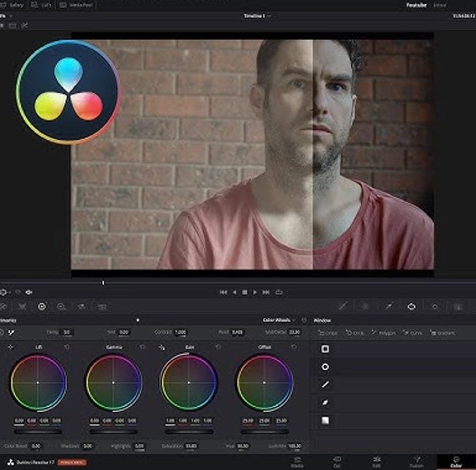
Task: Click the split screen viewer icon
Action: click(13, 26)
